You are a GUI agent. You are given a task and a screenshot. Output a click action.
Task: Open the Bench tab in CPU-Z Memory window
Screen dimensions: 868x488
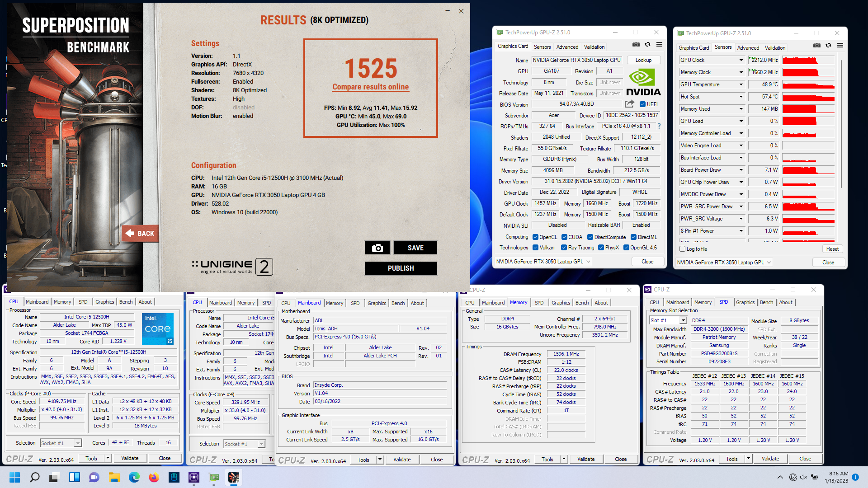tap(582, 303)
